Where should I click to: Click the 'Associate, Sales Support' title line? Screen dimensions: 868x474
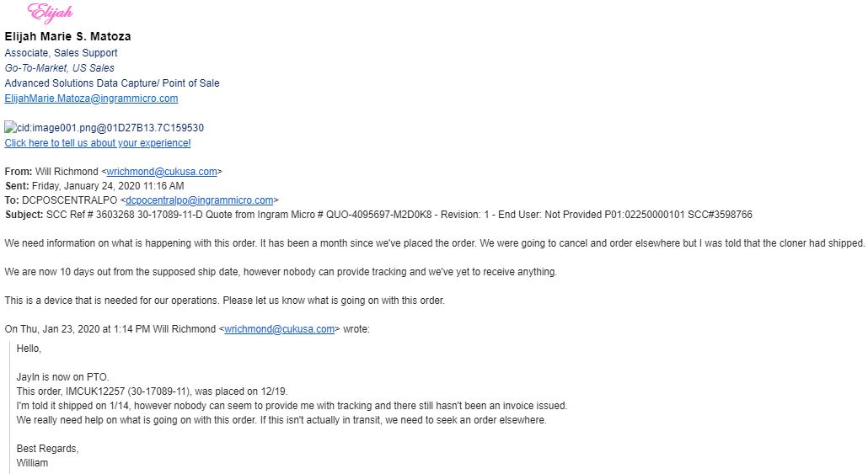tap(61, 53)
